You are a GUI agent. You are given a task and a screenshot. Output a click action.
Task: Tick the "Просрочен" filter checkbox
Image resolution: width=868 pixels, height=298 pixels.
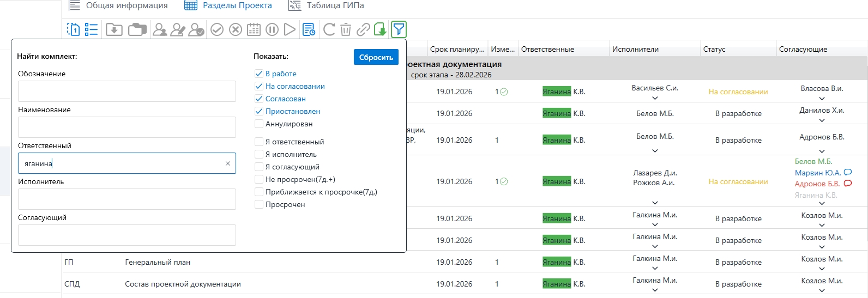click(259, 204)
